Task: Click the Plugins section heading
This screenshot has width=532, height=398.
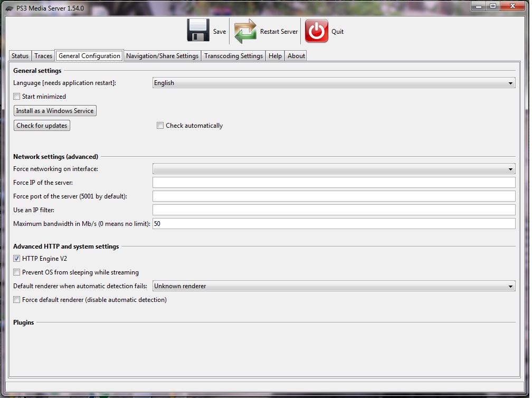Action: tap(23, 323)
